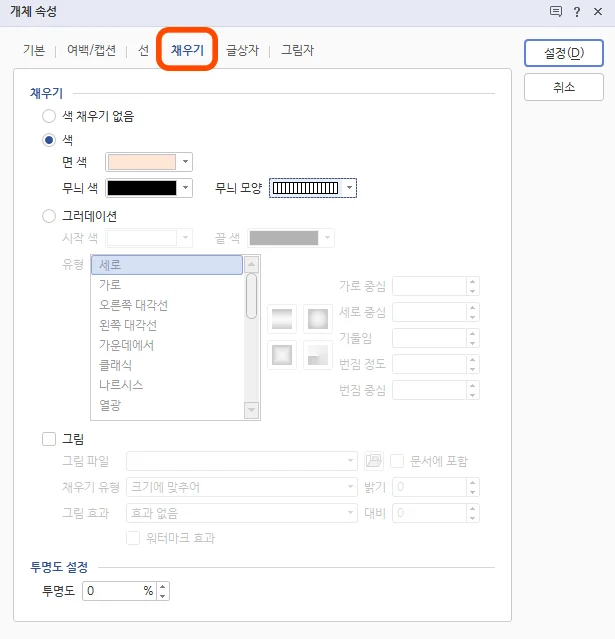The height and width of the screenshot is (639, 615).
Task: Click the 가로 중심 input field
Action: tap(429, 286)
